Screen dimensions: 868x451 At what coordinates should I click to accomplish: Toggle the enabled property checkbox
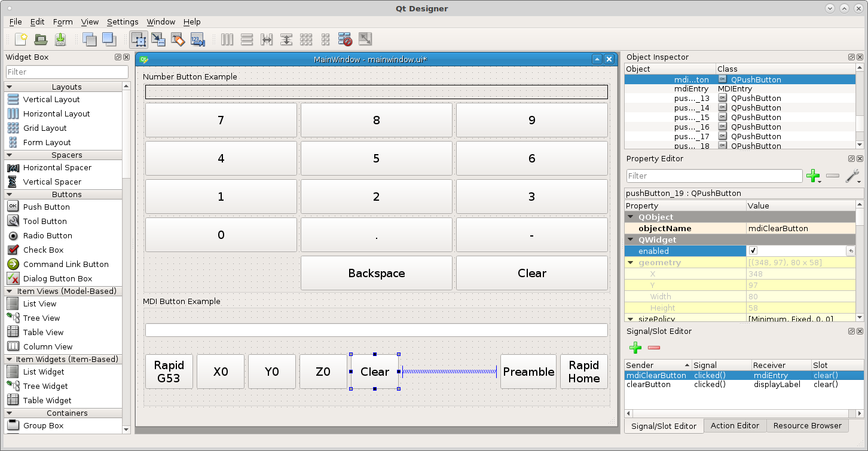click(753, 251)
